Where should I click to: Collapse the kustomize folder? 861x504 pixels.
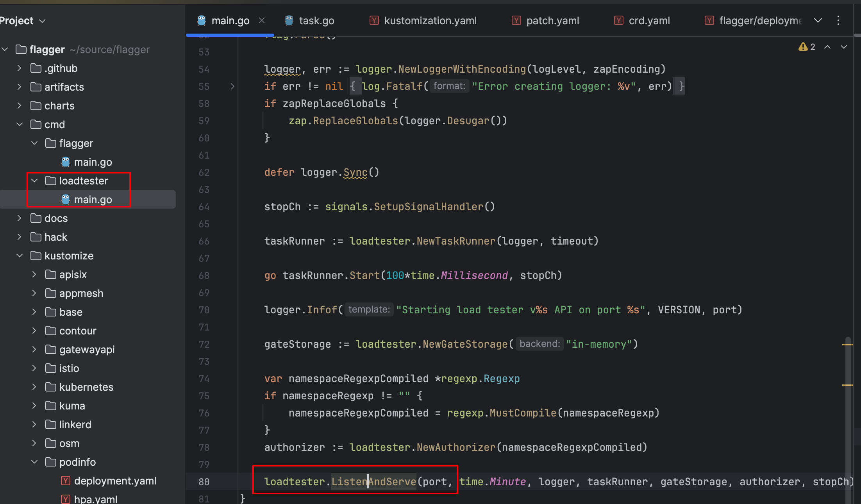click(x=20, y=256)
